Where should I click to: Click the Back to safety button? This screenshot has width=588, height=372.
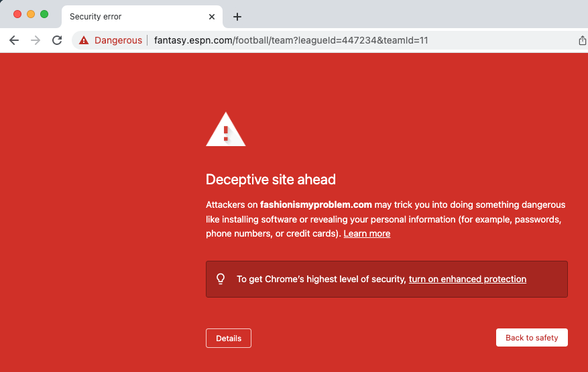coord(532,338)
